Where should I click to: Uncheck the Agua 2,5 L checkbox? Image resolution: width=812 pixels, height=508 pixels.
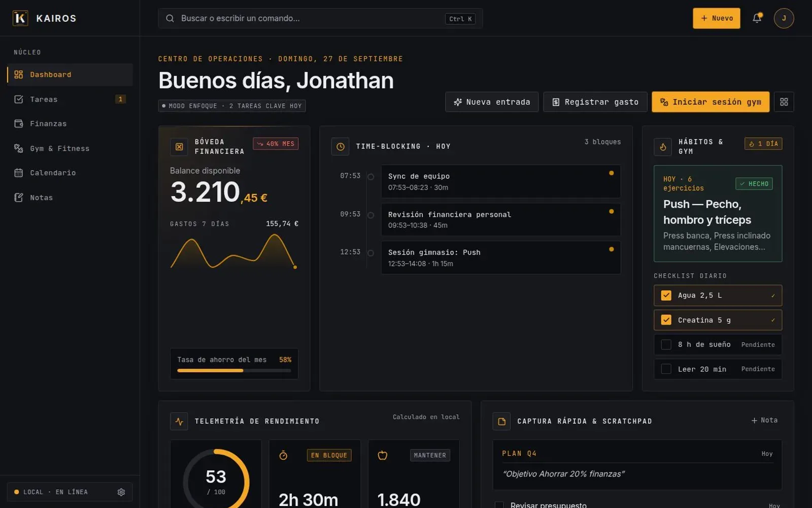666,295
